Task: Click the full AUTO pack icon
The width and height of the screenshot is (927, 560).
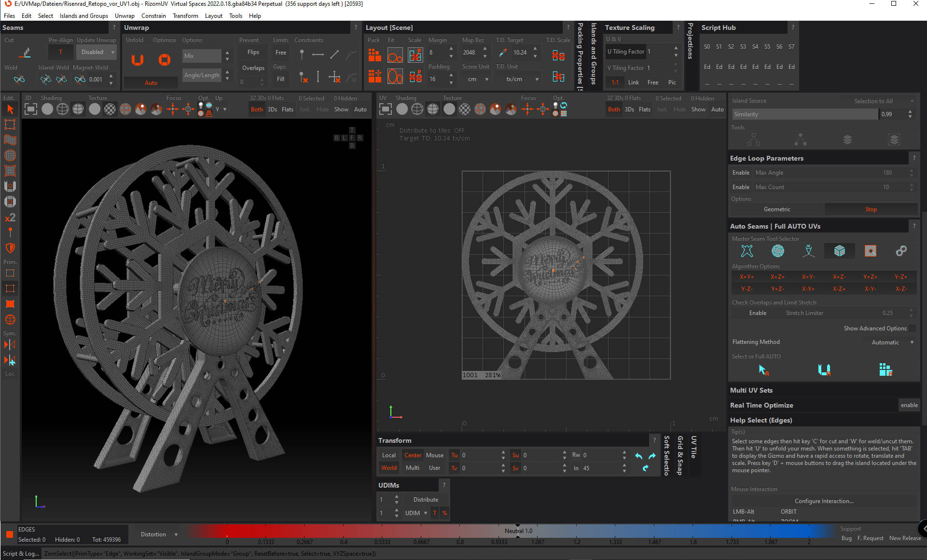Action: (885, 370)
